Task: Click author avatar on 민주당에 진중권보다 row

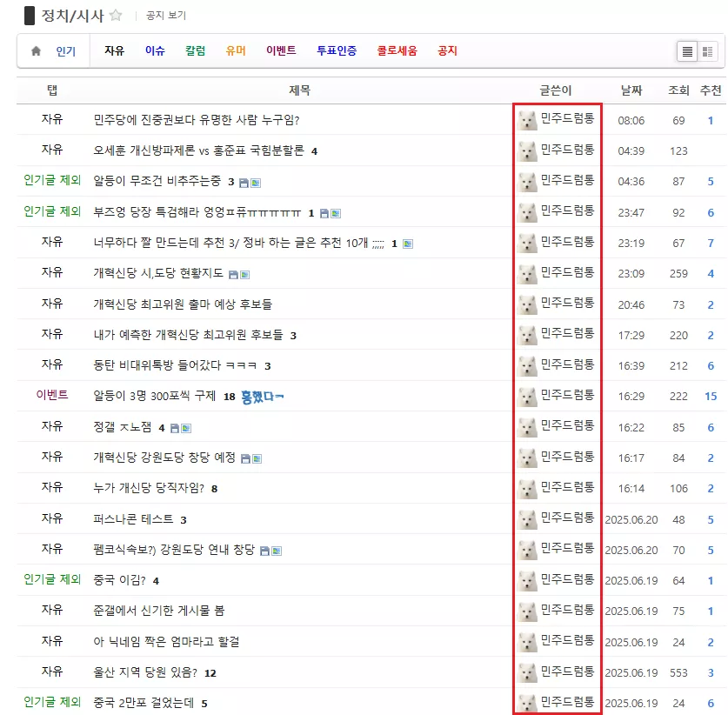Action: point(527,121)
